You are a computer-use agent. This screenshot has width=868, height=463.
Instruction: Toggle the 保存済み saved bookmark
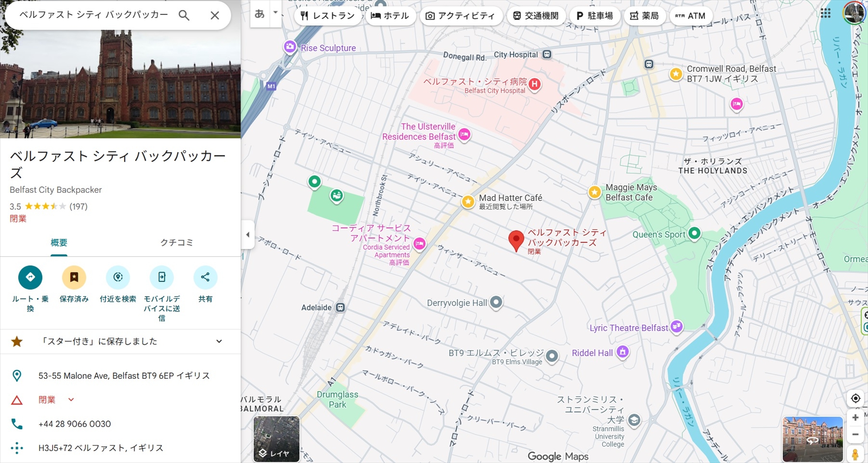[74, 277]
